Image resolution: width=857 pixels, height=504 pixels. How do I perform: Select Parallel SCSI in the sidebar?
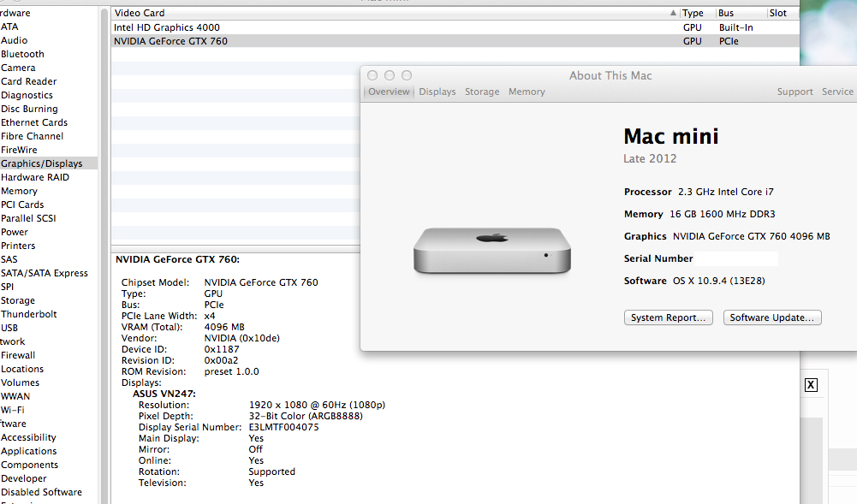tap(28, 218)
